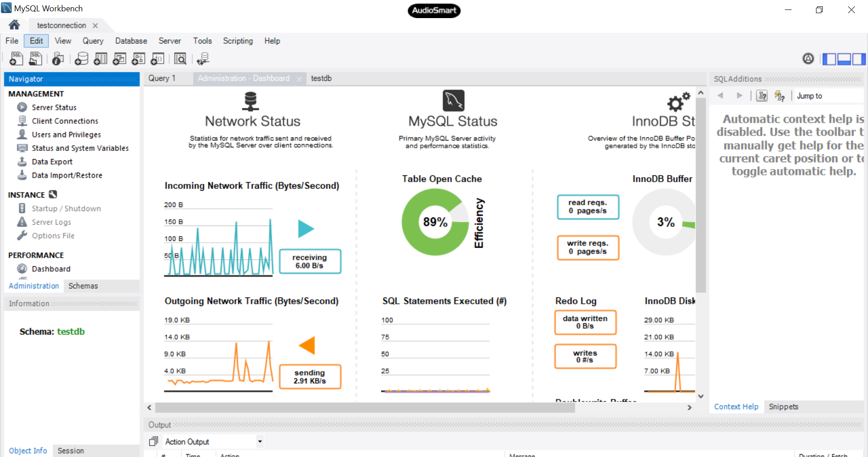
Task: Open Options File
Action: pos(53,236)
